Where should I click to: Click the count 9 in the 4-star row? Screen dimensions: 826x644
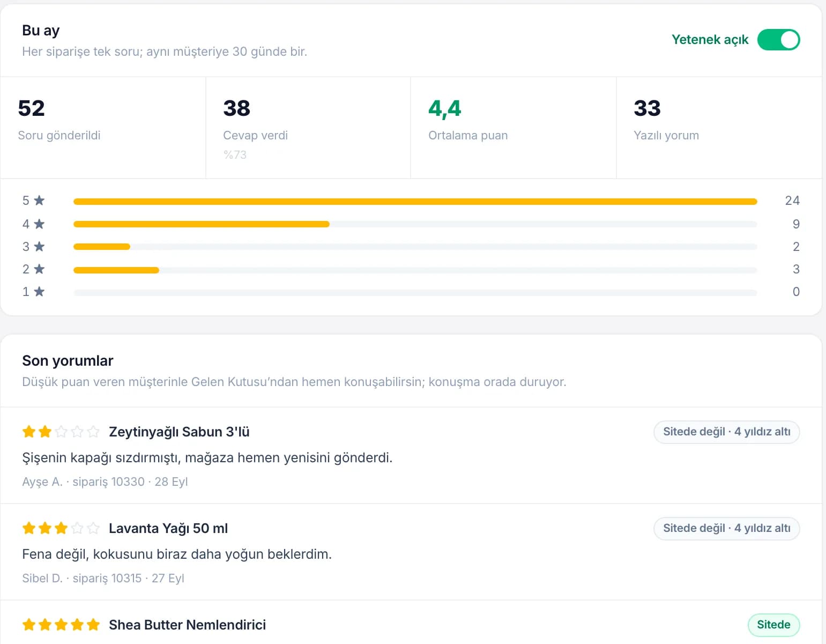796,224
